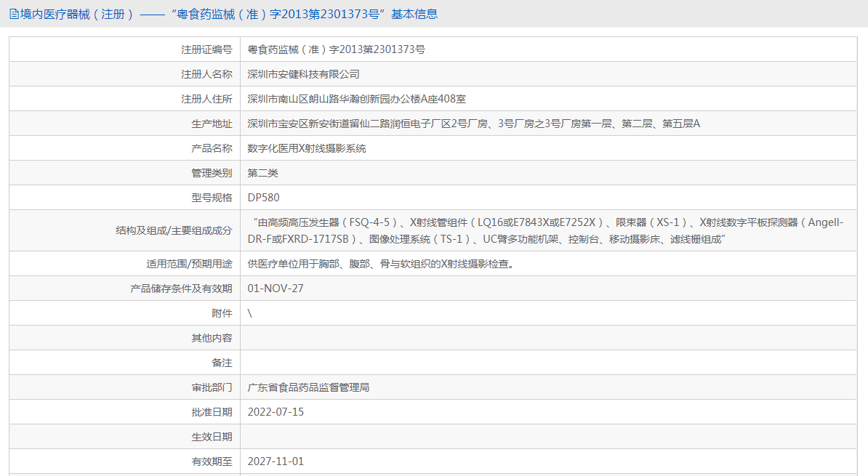Click the intended-use text about X射线摄影检查

[x=382, y=264]
